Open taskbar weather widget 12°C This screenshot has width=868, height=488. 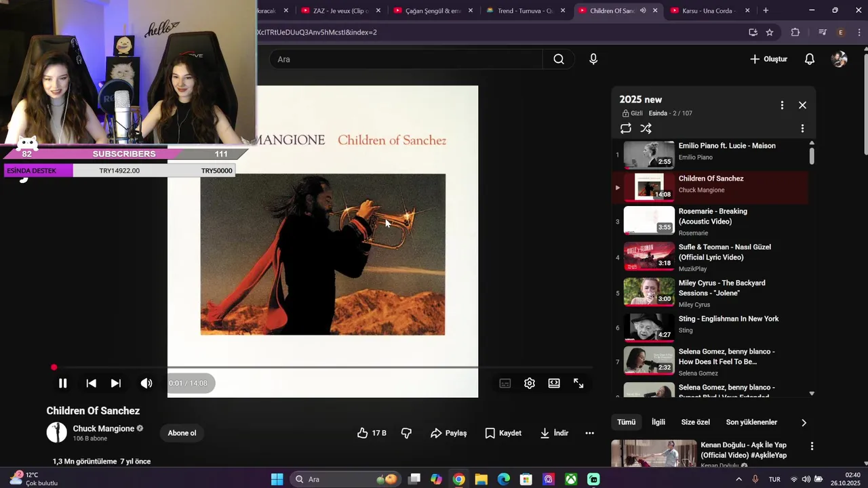[x=34, y=479]
